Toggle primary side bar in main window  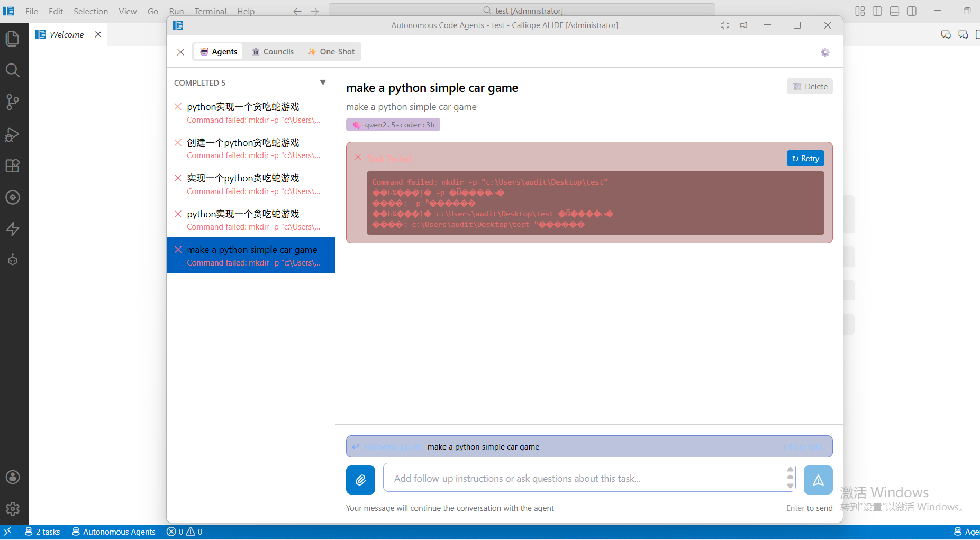pyautogui.click(x=877, y=11)
